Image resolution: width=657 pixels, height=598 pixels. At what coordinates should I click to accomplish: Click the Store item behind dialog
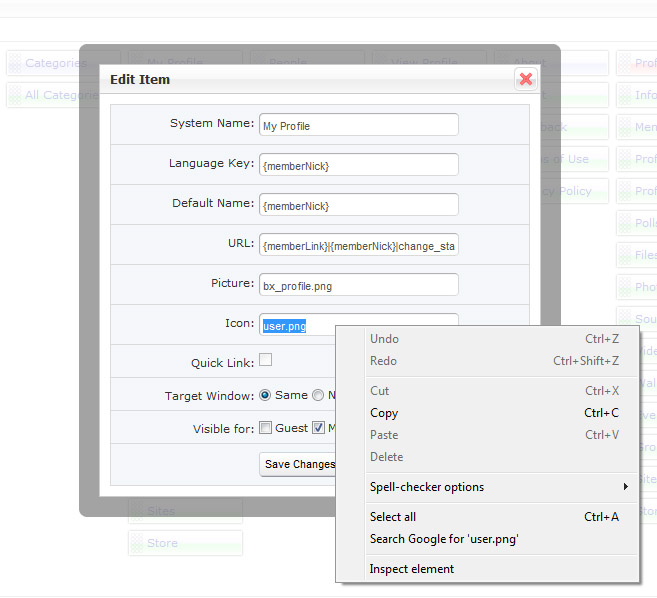tap(162, 543)
